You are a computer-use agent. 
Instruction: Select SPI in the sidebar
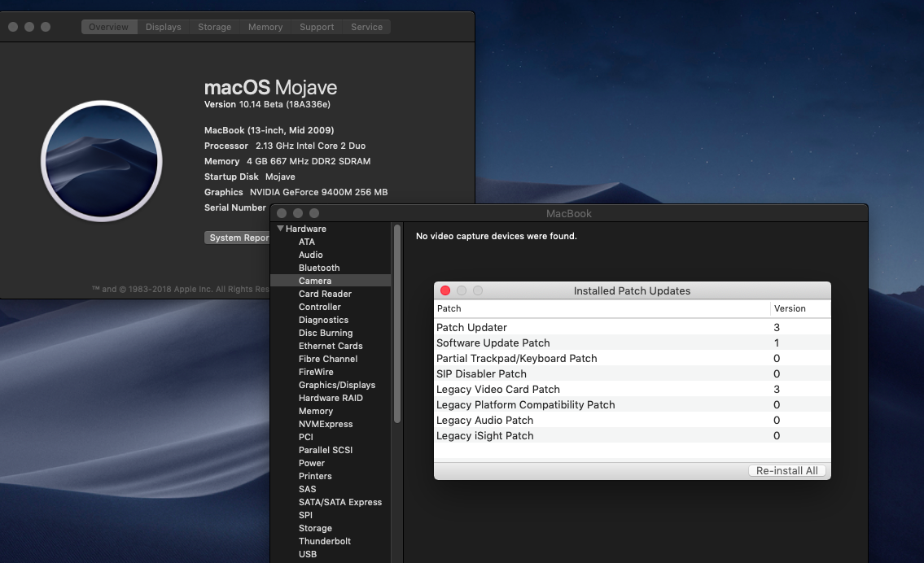pyautogui.click(x=305, y=515)
